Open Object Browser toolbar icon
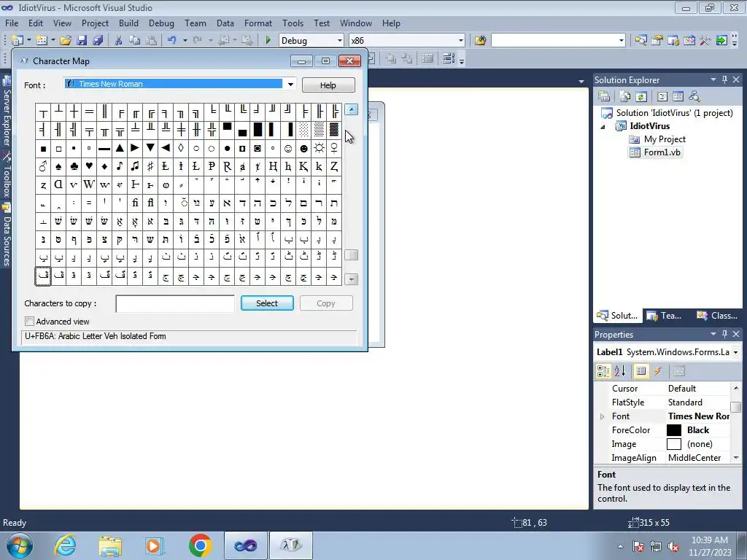The width and height of the screenshot is (747, 560). pyautogui.click(x=689, y=41)
